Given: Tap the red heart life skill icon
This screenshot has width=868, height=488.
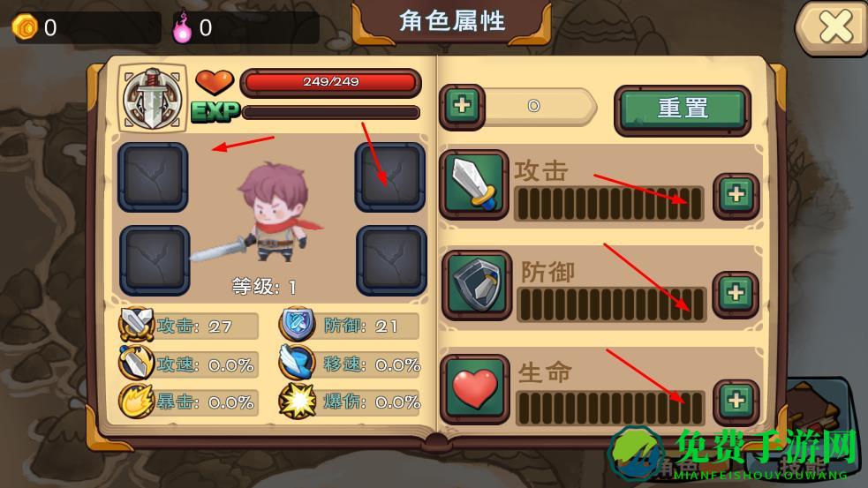Looking at the screenshot, I should (x=475, y=389).
